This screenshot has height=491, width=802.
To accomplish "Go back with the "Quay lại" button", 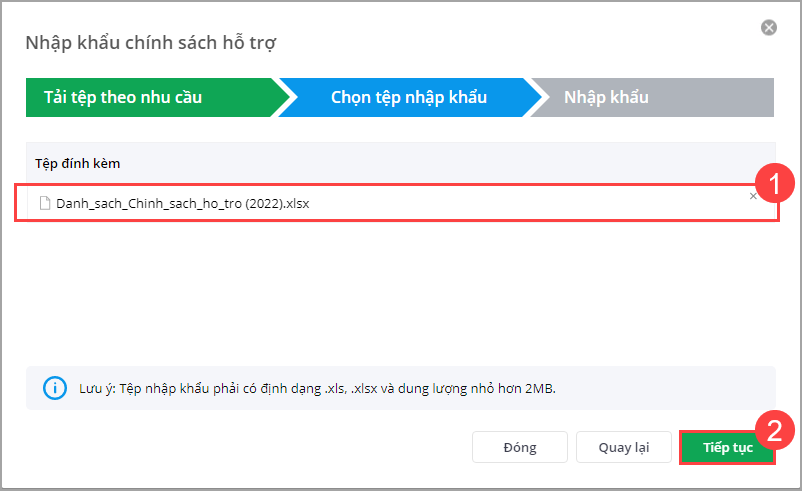I will 625,447.
